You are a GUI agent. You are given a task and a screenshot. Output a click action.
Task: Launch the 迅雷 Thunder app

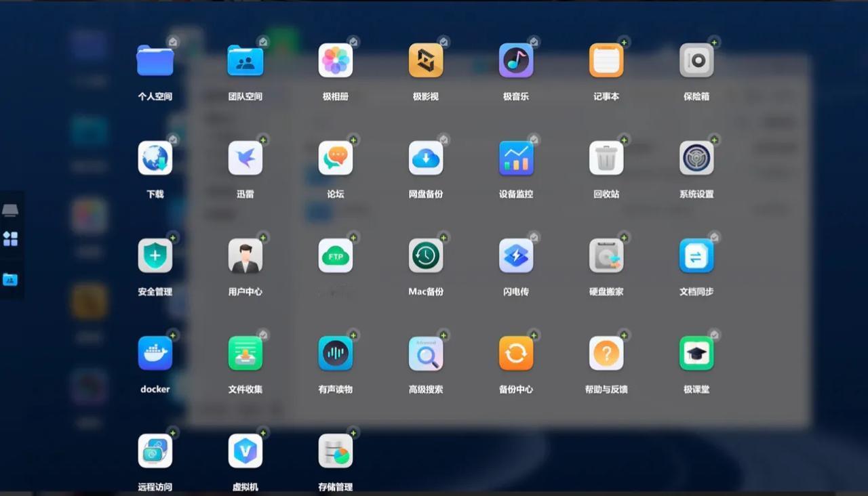point(245,158)
